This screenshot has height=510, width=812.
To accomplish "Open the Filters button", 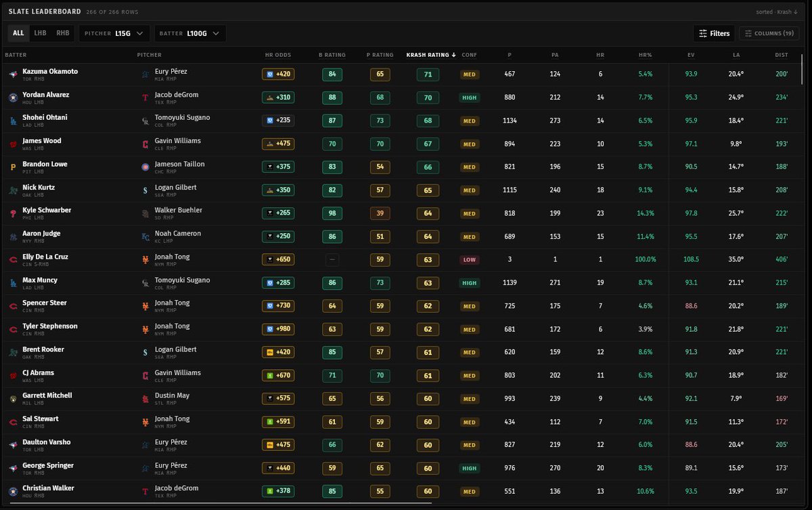I will 715,33.
